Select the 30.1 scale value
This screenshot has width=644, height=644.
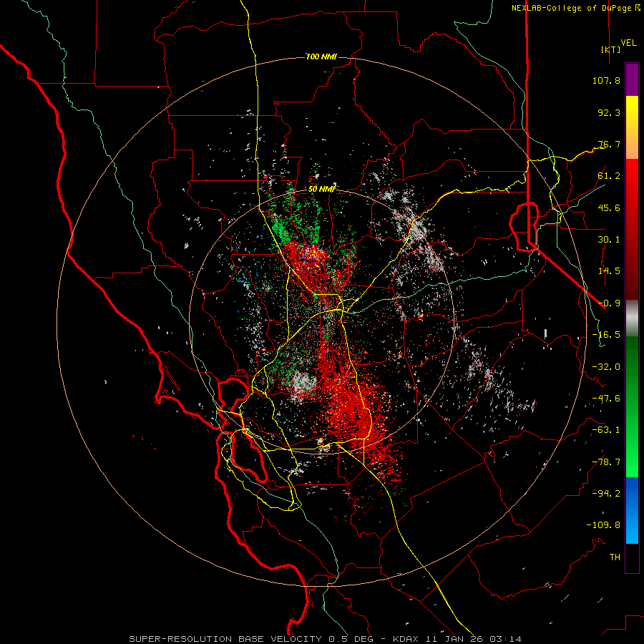[609, 240]
